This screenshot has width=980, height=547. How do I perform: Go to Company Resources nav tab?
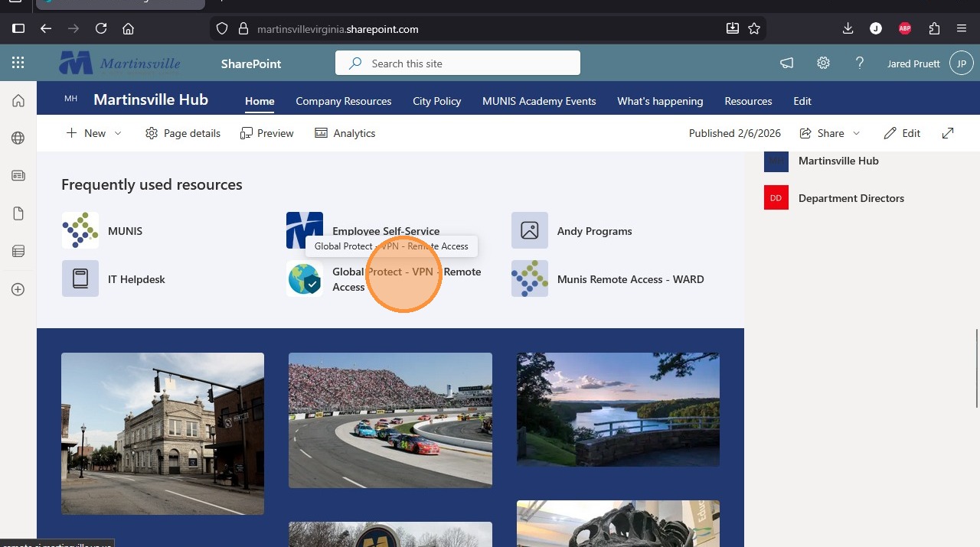pos(343,101)
